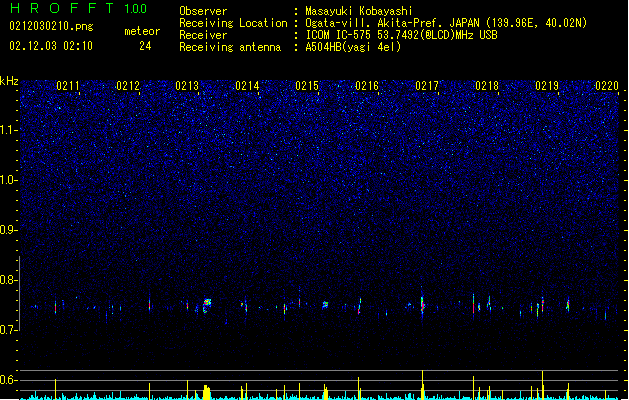This screenshot has height=400, width=629.
Task: Click the 1.0 frequency axis label
Action: tap(9, 180)
